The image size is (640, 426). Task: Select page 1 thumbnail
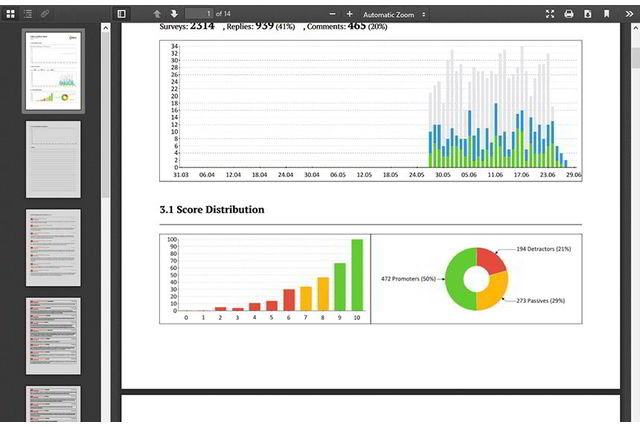coord(53,71)
